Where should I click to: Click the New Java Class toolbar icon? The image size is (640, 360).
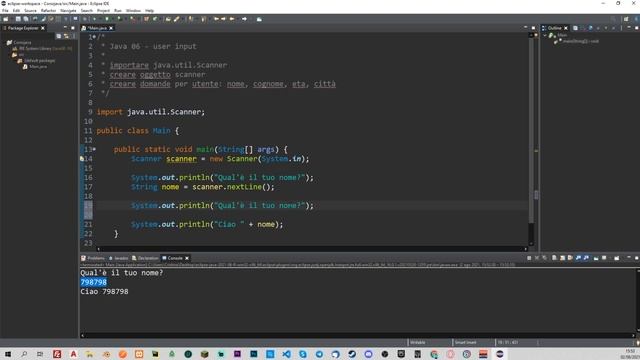(x=156, y=19)
